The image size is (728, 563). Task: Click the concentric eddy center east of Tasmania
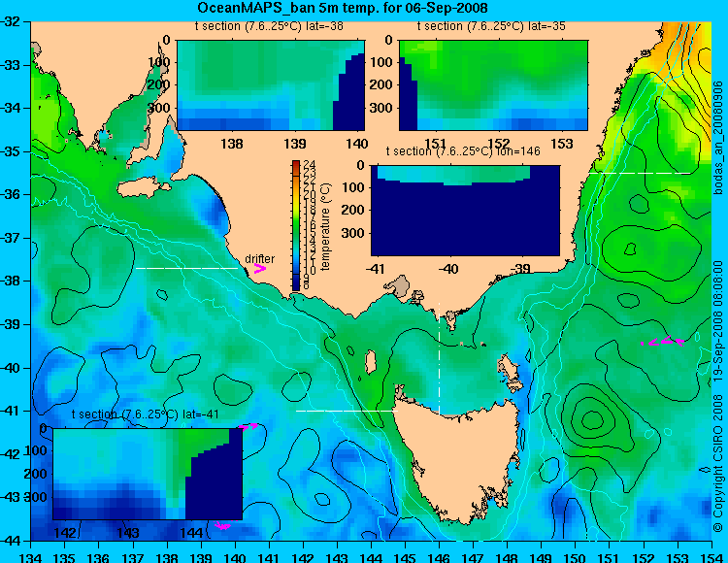pos(592,420)
